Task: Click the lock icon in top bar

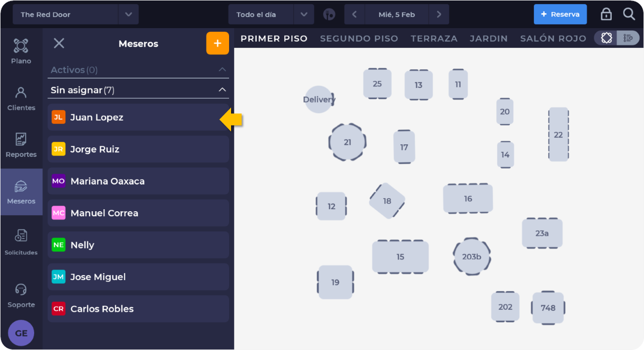Action: tap(606, 14)
